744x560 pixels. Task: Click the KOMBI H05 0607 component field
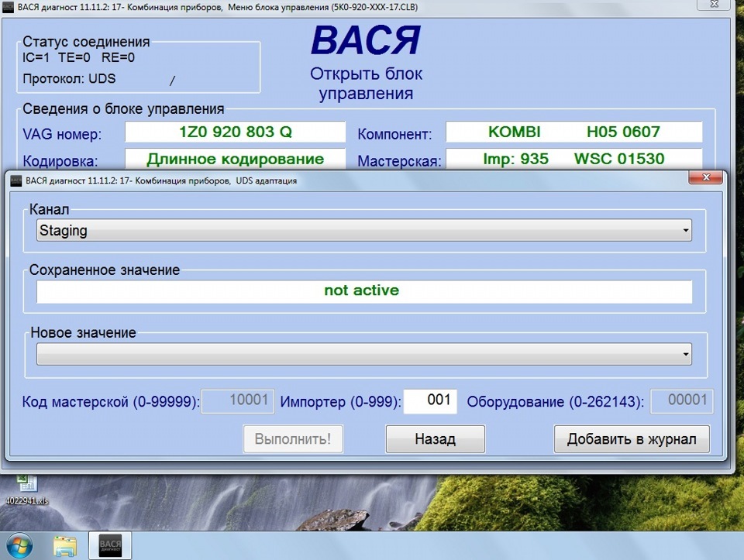[573, 132]
